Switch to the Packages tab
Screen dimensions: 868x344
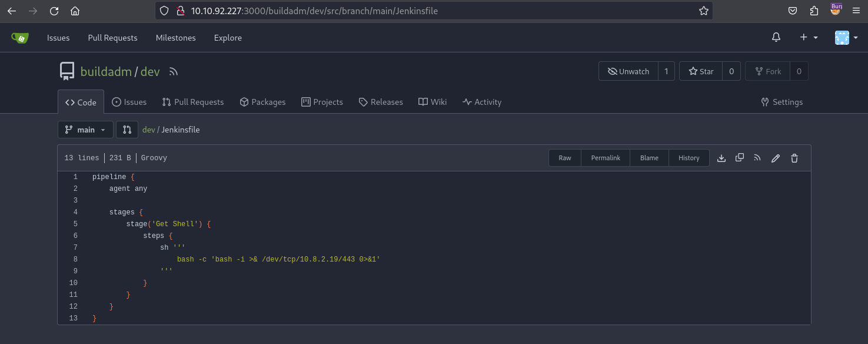(262, 102)
